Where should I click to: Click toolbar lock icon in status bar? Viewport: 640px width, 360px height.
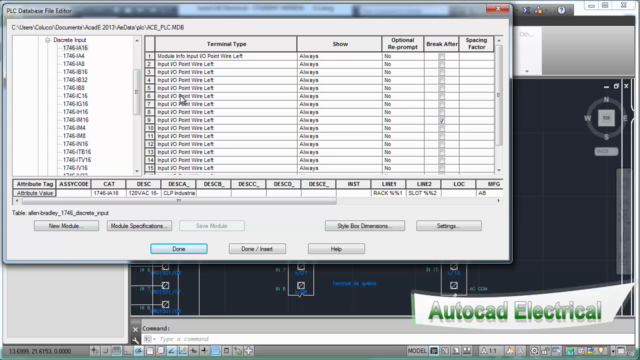tap(545, 351)
